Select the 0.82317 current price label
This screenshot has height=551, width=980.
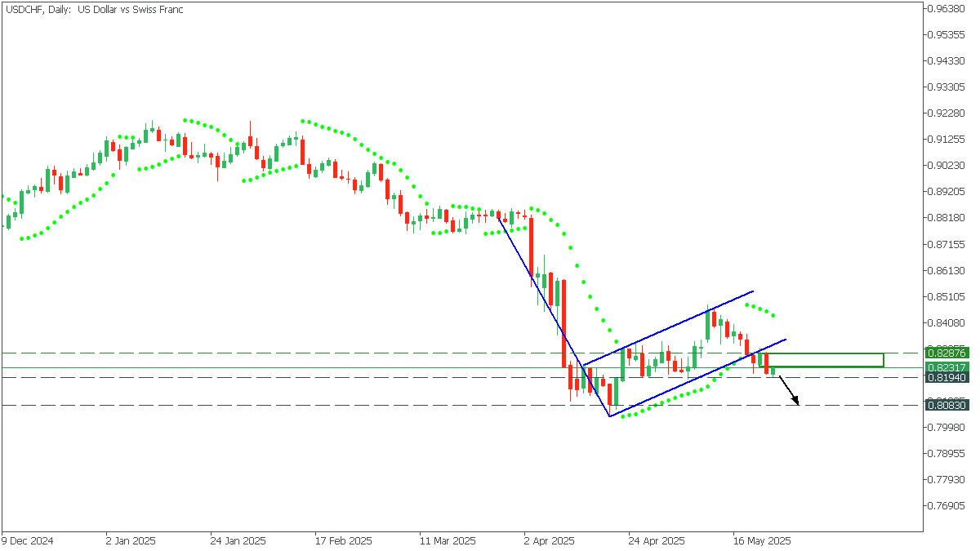click(947, 368)
